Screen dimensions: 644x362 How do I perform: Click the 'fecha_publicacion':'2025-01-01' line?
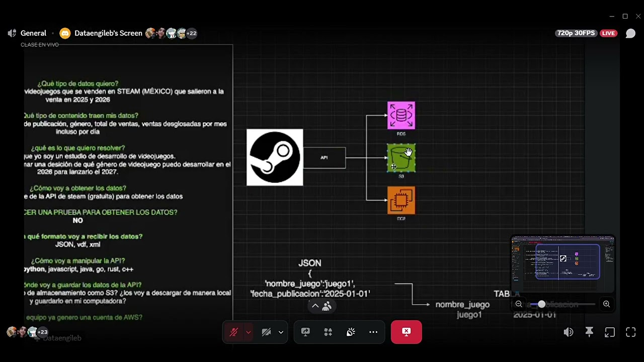pyautogui.click(x=310, y=293)
